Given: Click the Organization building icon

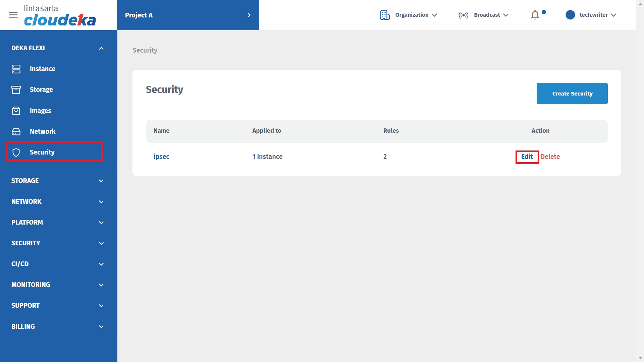Looking at the screenshot, I should [385, 15].
